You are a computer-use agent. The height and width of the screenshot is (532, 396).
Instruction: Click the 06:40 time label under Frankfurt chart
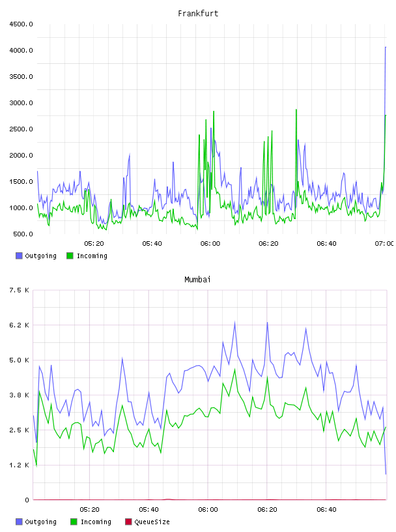pos(326,244)
